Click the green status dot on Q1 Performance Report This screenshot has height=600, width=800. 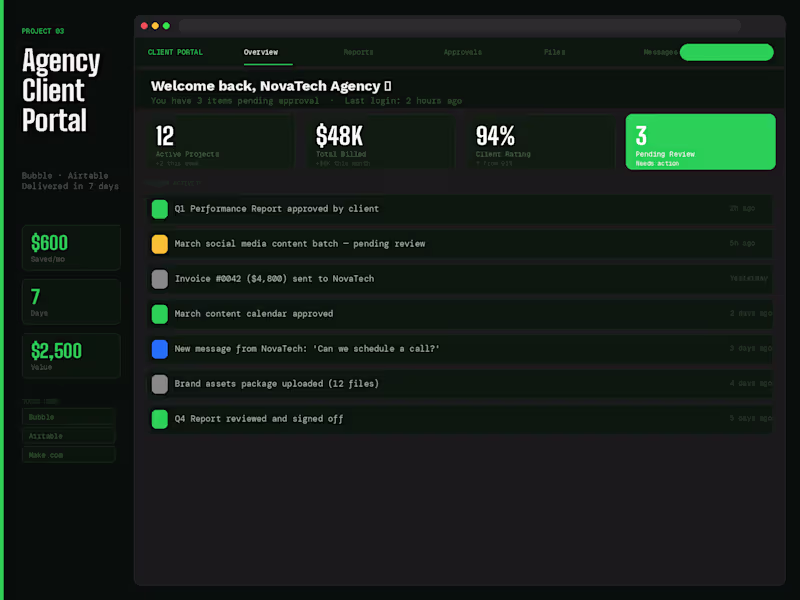[x=159, y=209]
